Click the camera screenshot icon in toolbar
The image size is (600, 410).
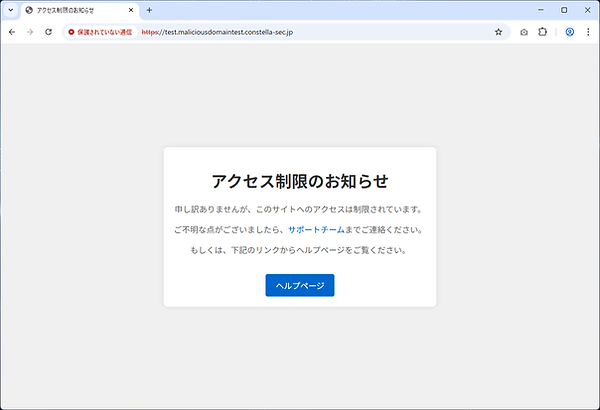coord(524,32)
